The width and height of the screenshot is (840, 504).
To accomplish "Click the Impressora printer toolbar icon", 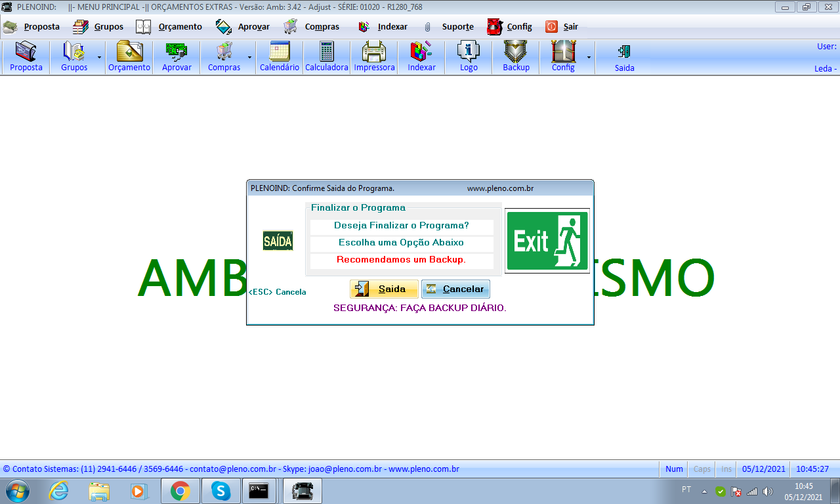I will click(374, 57).
